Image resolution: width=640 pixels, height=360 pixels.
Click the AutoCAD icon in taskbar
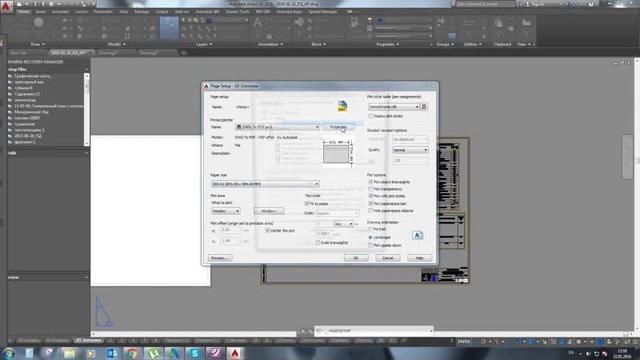coord(235,353)
